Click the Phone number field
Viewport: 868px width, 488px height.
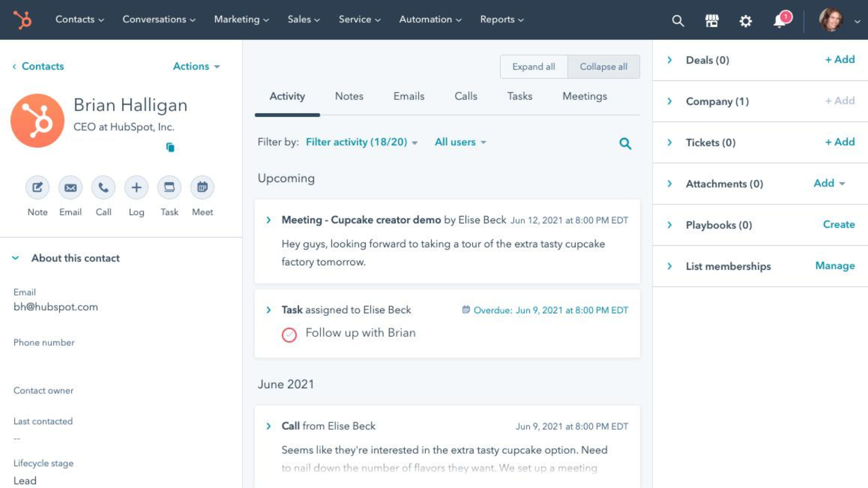(44, 343)
